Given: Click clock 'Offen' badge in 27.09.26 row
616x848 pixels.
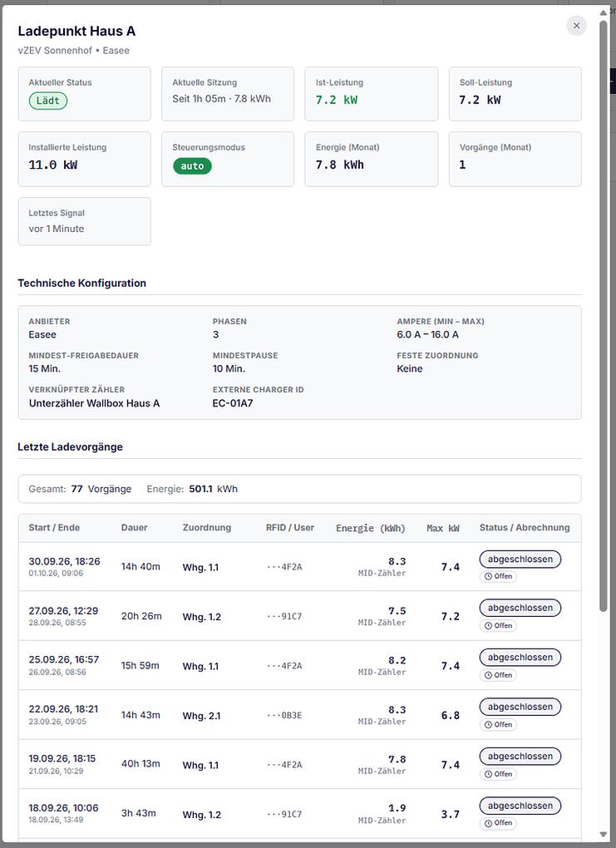Looking at the screenshot, I should [498, 626].
